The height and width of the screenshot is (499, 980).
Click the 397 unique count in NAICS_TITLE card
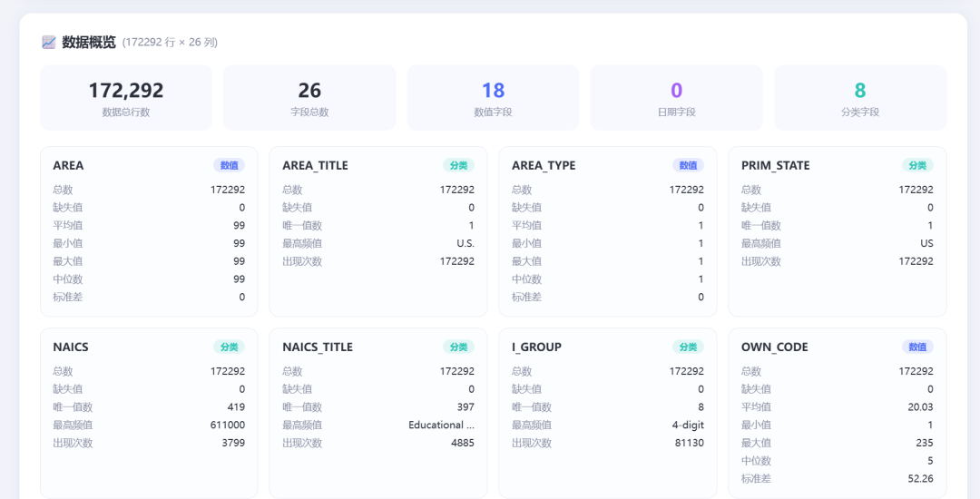[x=465, y=407]
